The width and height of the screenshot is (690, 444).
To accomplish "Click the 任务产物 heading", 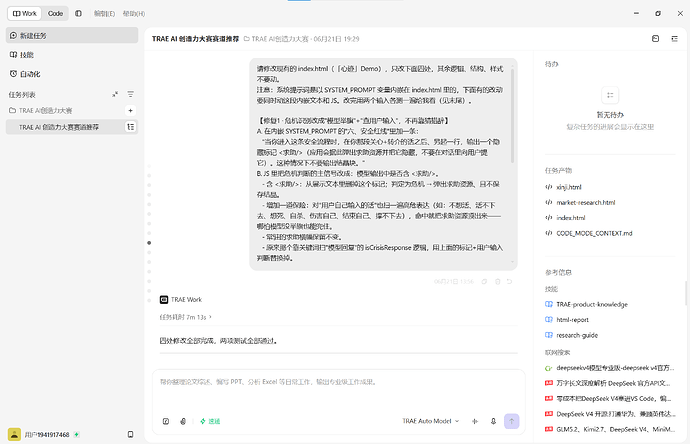I will (558, 171).
